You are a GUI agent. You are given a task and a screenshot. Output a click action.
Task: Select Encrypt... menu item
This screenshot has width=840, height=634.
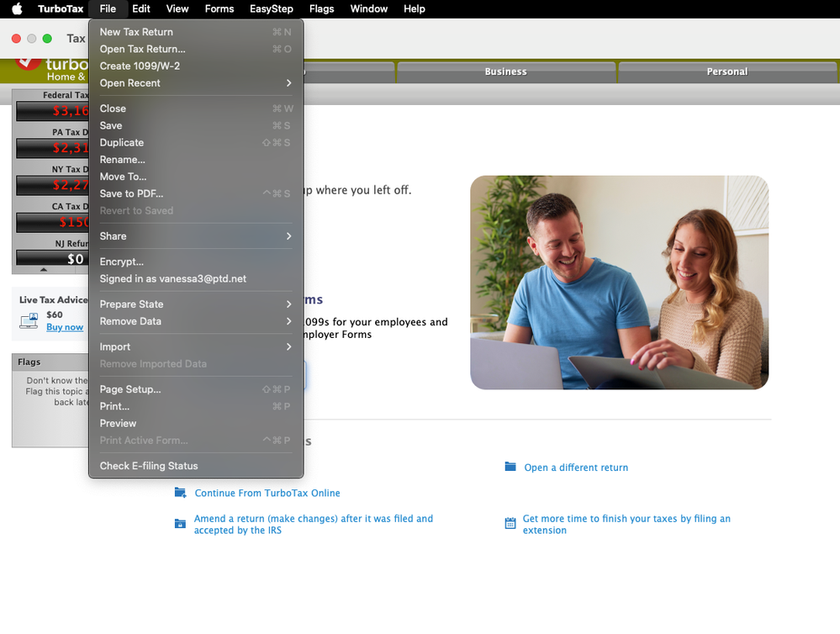(196, 262)
